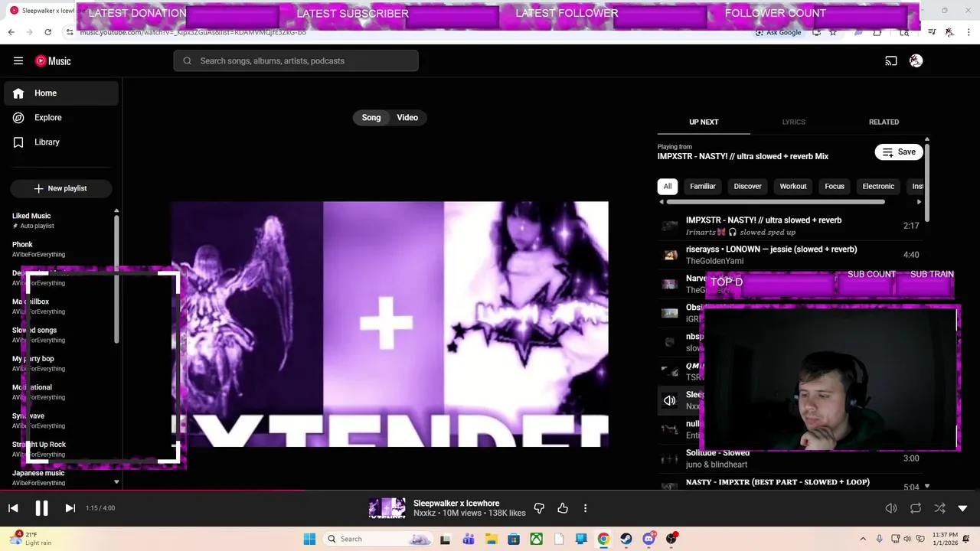Image resolution: width=980 pixels, height=551 pixels.
Task: Bookmark this page with the star icon
Action: tap(833, 32)
